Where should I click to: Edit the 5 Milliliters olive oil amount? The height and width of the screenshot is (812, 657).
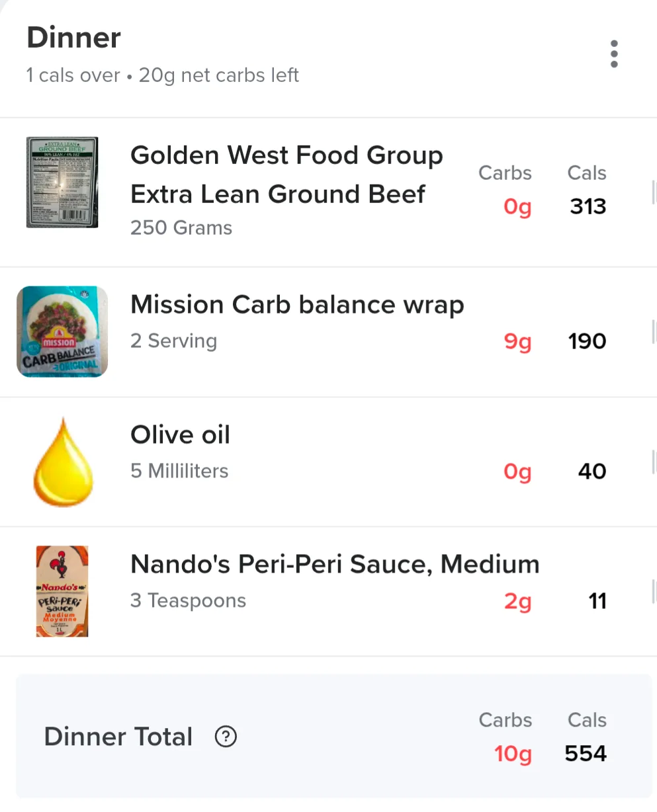tap(179, 471)
